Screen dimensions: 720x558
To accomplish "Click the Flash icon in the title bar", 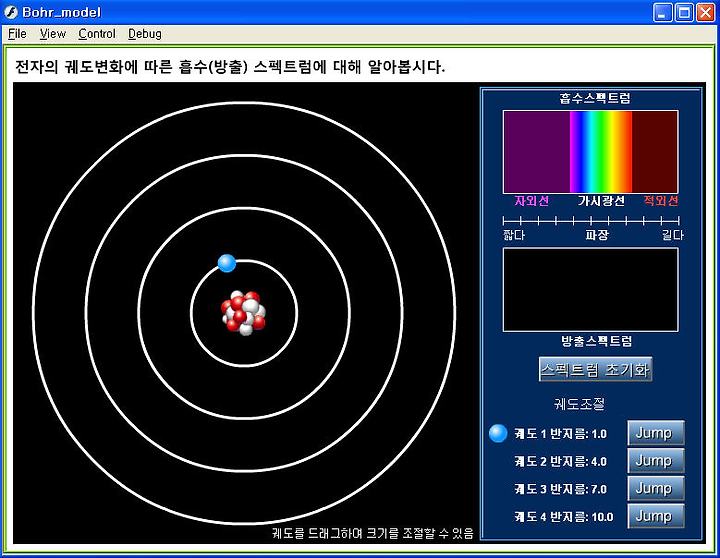I will click(x=11, y=12).
